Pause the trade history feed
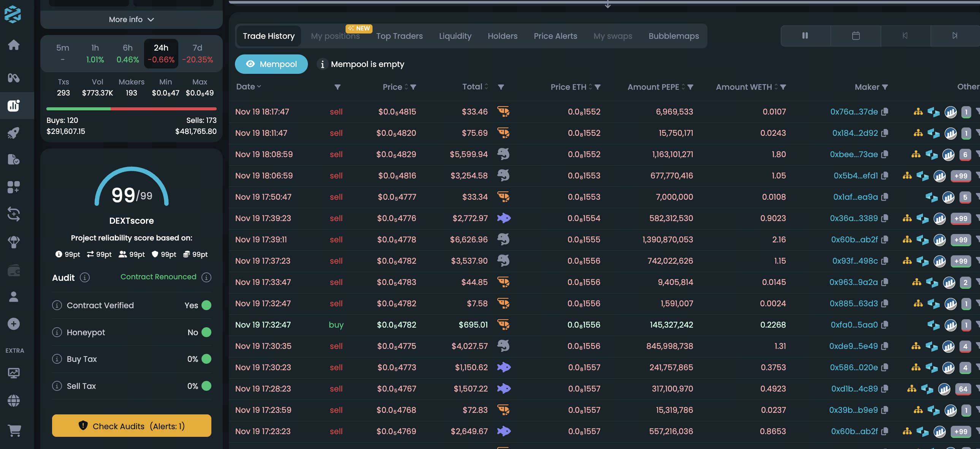 click(805, 36)
